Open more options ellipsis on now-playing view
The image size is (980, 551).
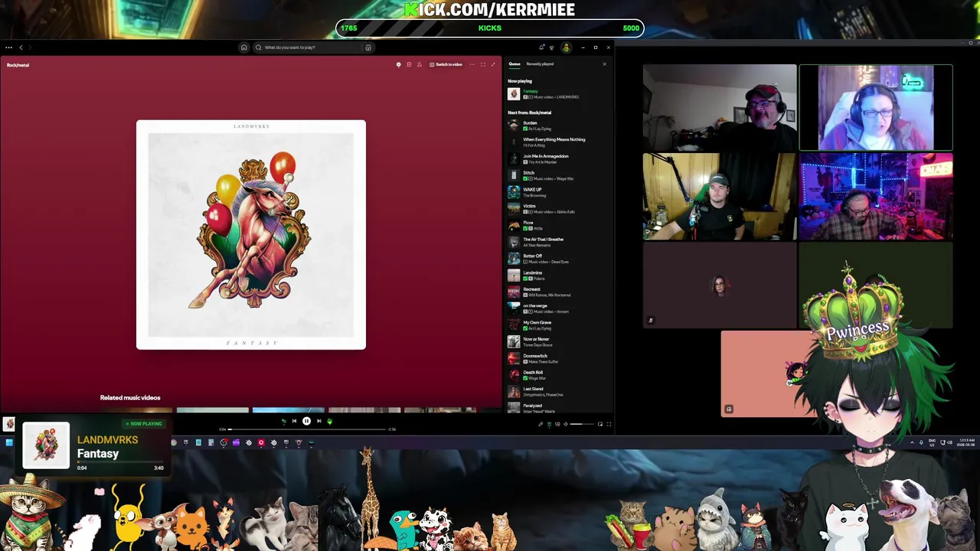[x=472, y=64]
